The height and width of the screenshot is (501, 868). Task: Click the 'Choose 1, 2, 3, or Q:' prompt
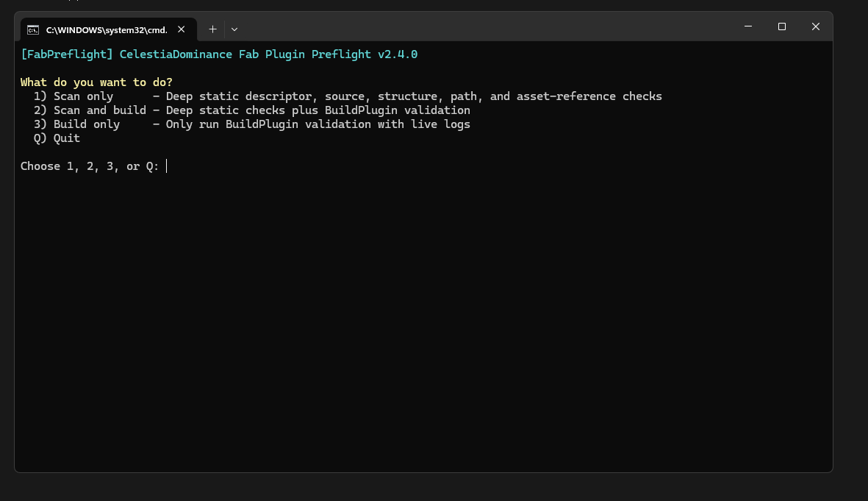[x=90, y=166]
